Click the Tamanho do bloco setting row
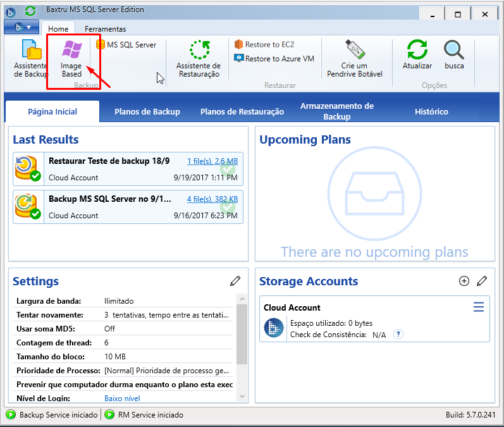504x427 pixels. pos(123,357)
